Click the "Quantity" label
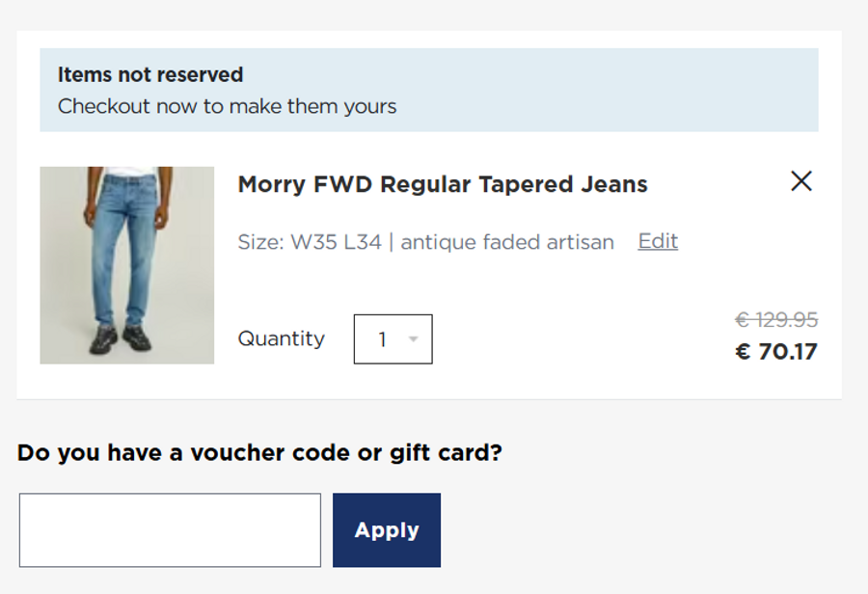The height and width of the screenshot is (594, 868). pyautogui.click(x=282, y=339)
